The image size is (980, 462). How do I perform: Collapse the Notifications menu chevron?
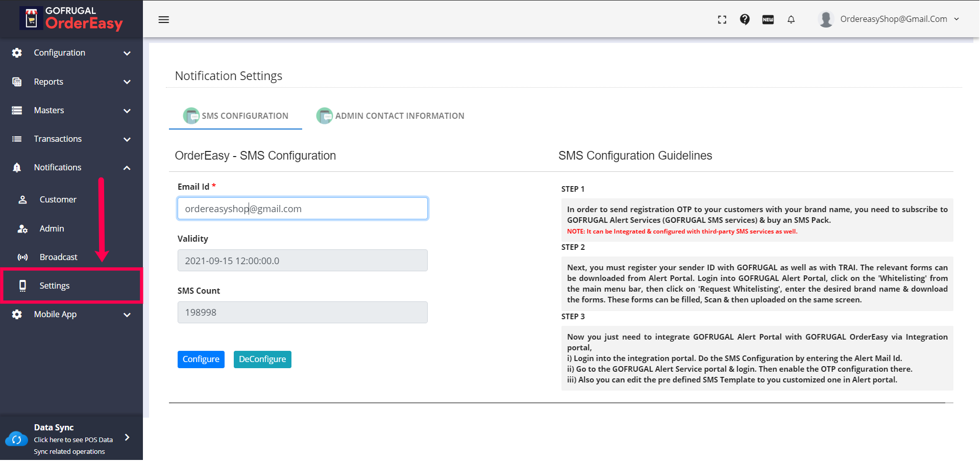(x=127, y=168)
